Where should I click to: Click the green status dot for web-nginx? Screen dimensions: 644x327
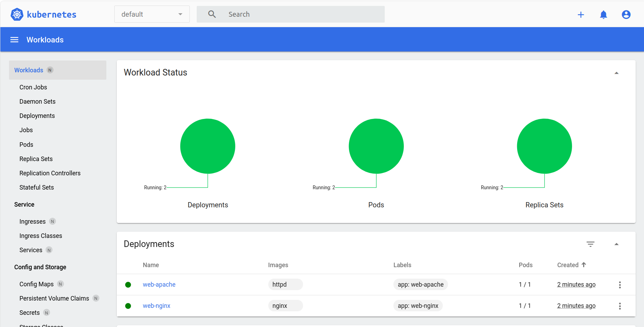coord(128,306)
